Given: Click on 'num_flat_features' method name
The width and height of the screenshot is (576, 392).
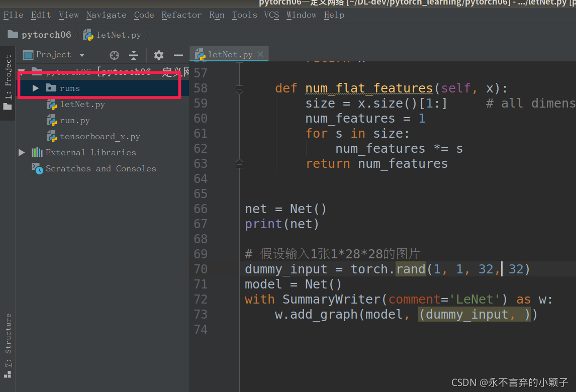Looking at the screenshot, I should point(369,88).
